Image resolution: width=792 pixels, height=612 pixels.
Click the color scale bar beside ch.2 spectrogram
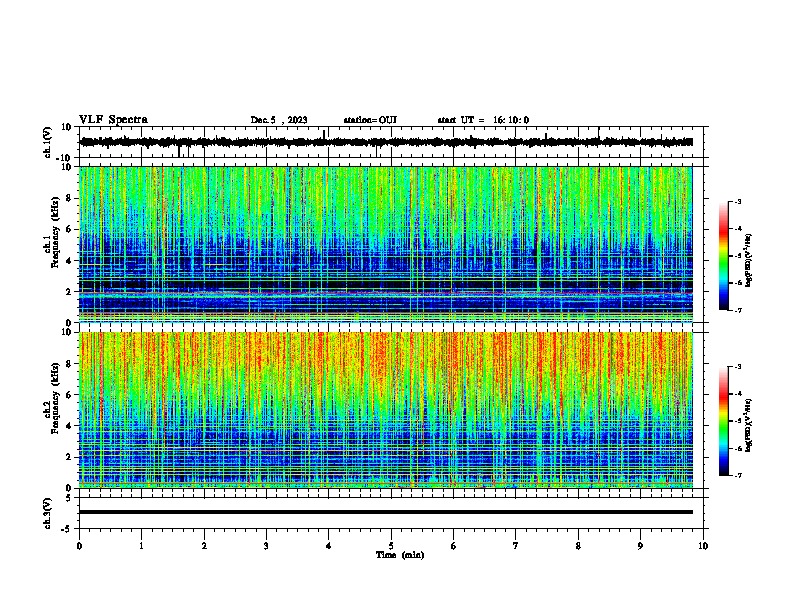coord(724,421)
